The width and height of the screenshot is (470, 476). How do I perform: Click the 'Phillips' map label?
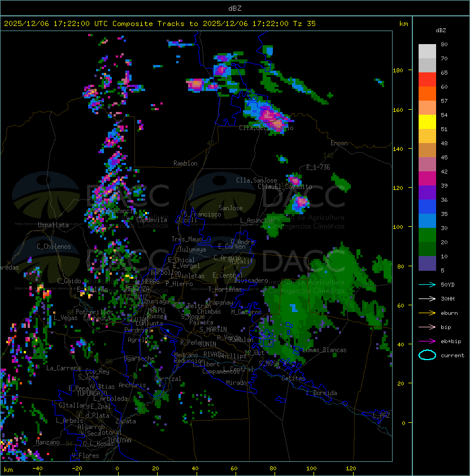pos(233,356)
